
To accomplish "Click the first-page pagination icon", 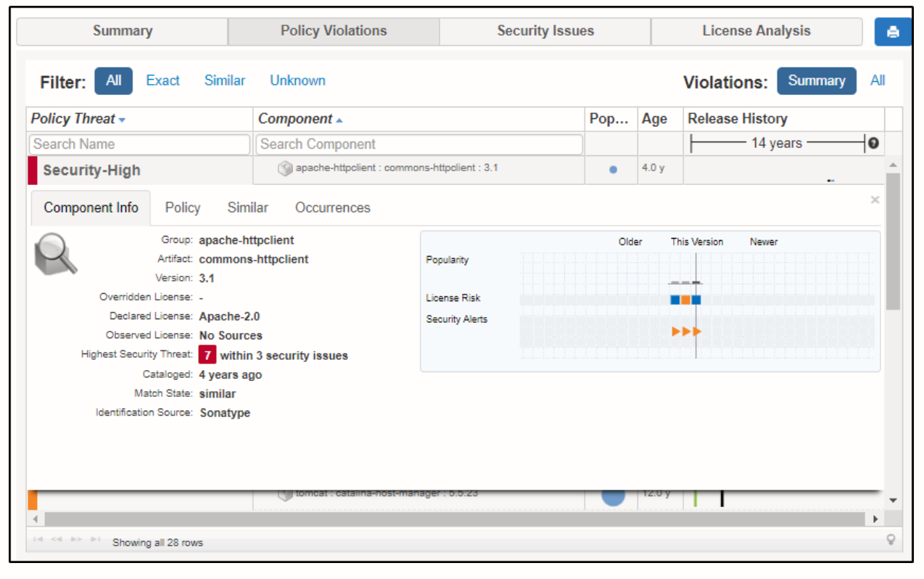I will point(38,540).
